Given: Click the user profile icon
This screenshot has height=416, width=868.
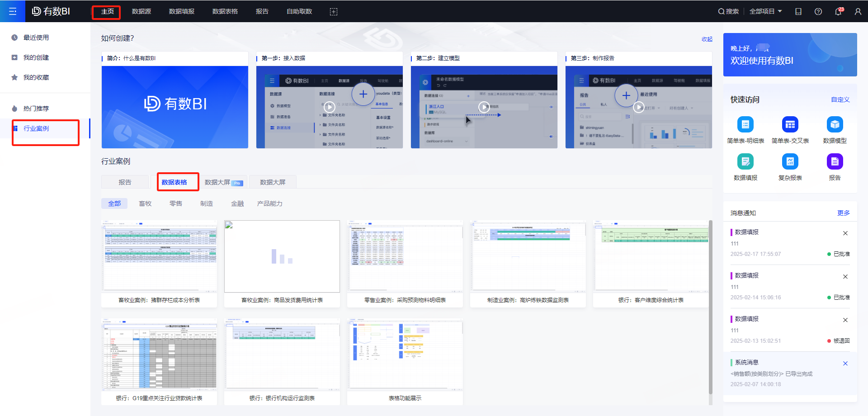Looking at the screenshot, I should [x=858, y=12].
